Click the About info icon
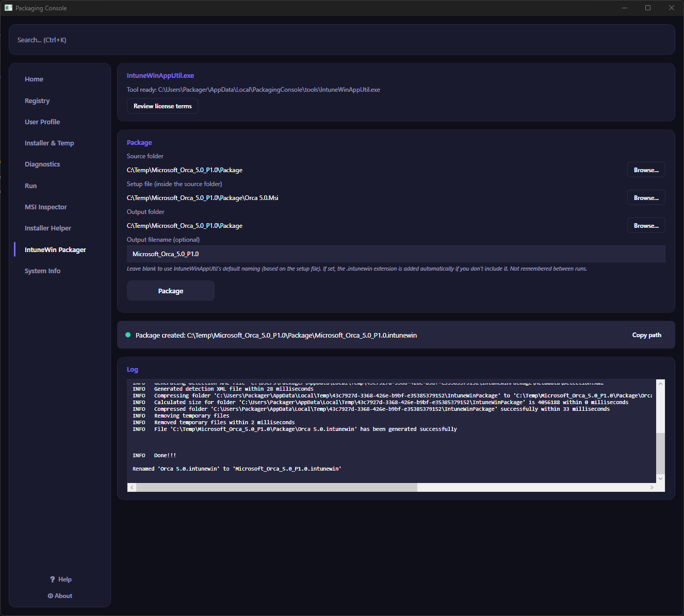Viewport: 684px width, 616px height. point(51,596)
